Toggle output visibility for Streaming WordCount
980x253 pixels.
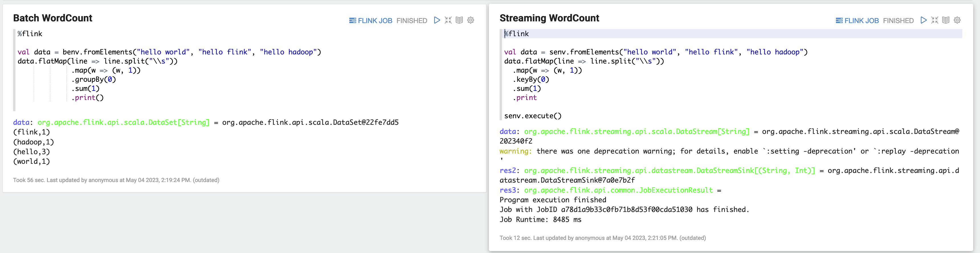pos(946,20)
